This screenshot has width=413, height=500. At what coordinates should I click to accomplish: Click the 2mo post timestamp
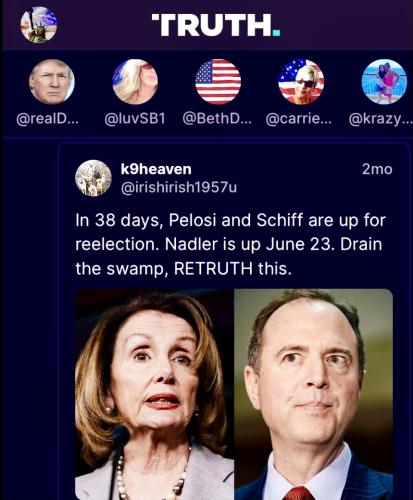tap(377, 169)
